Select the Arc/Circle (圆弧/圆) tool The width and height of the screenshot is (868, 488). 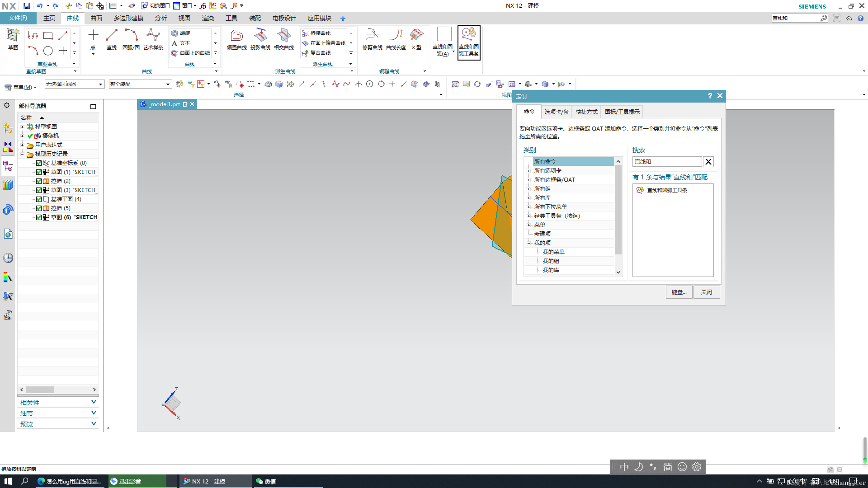pos(131,39)
